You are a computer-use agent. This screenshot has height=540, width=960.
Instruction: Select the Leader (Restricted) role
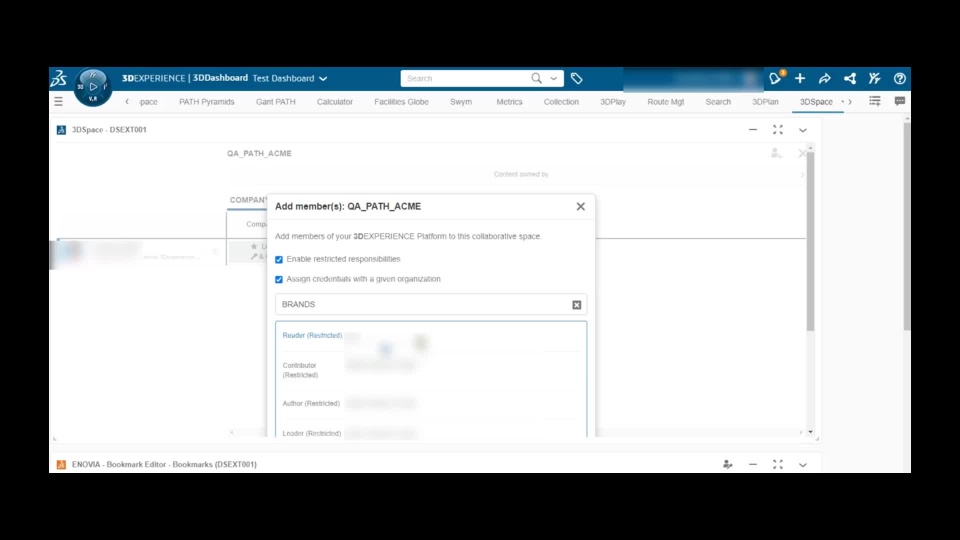click(x=312, y=433)
